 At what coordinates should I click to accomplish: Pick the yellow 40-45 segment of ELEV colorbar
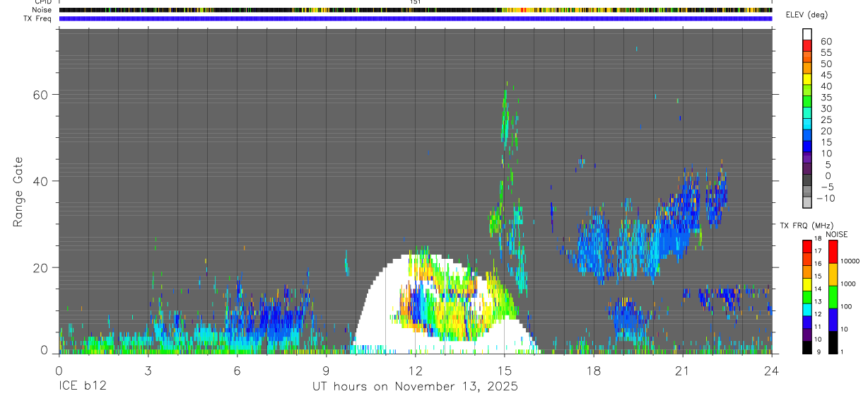tap(807, 80)
